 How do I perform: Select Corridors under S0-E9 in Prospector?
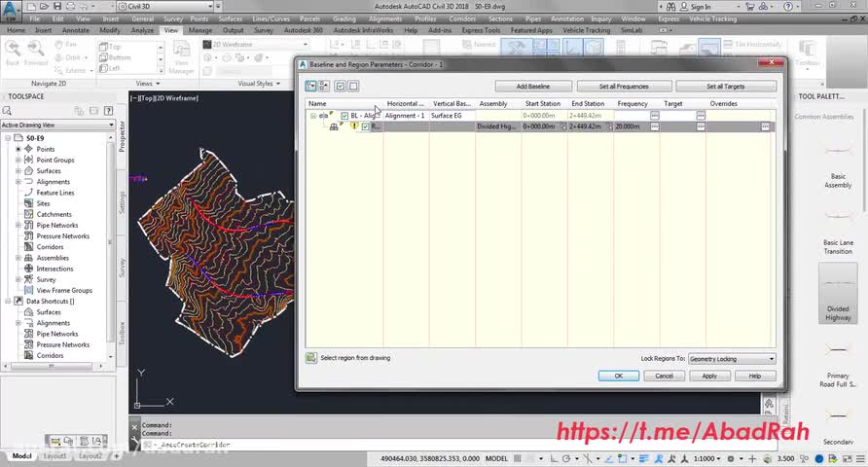[x=50, y=247]
